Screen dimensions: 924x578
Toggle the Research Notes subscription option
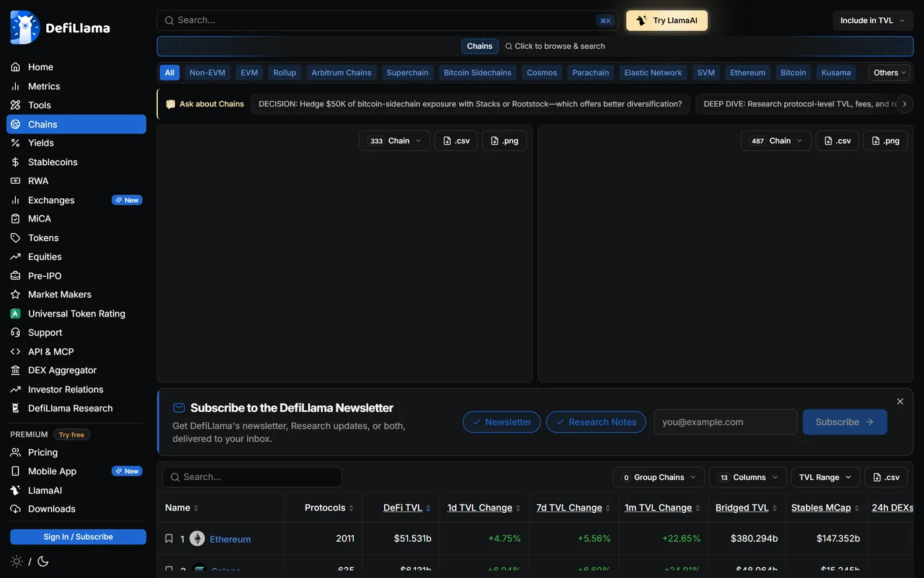click(596, 422)
